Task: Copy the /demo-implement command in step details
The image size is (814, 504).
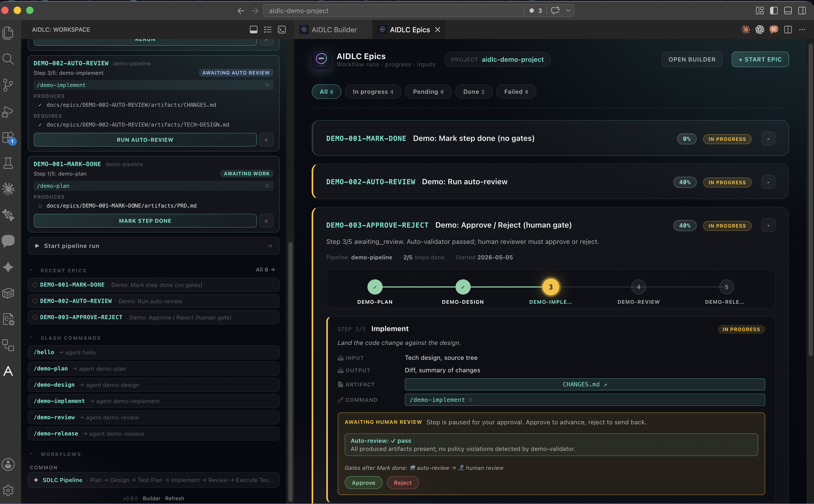Action: click(x=471, y=400)
